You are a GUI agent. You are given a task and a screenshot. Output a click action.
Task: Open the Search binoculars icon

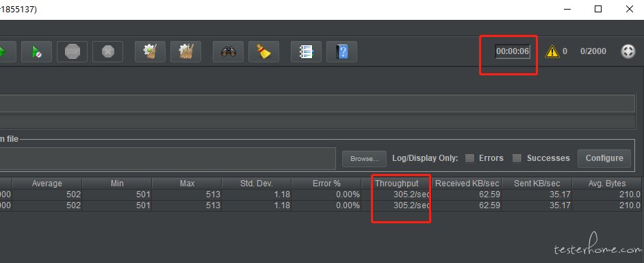228,51
